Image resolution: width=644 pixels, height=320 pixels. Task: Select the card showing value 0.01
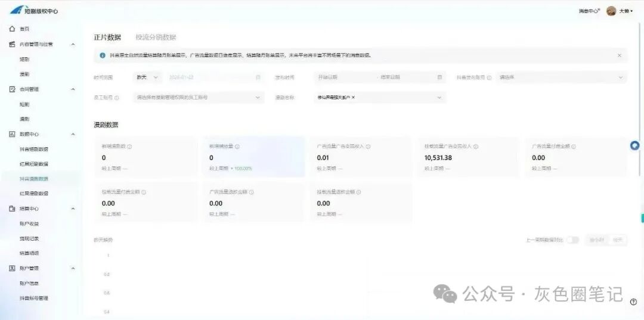(361, 157)
